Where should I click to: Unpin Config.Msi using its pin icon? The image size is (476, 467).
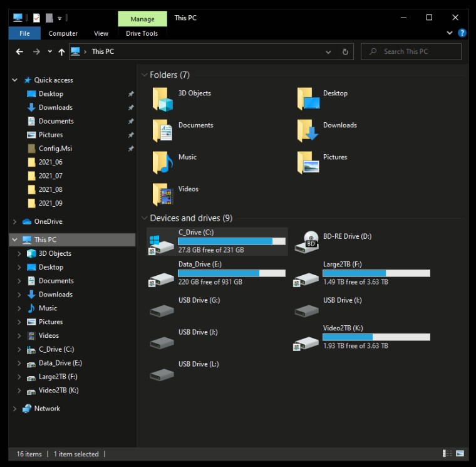(131, 149)
